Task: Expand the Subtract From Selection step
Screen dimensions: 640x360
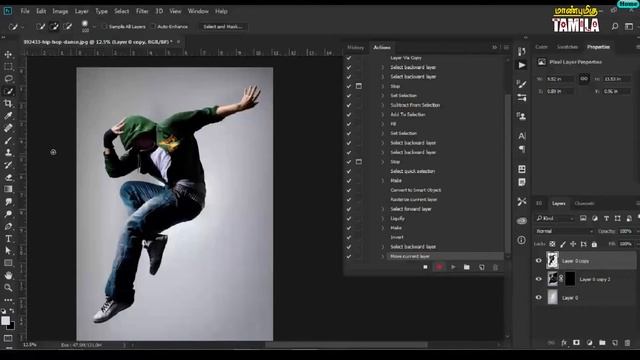Action: point(383,105)
